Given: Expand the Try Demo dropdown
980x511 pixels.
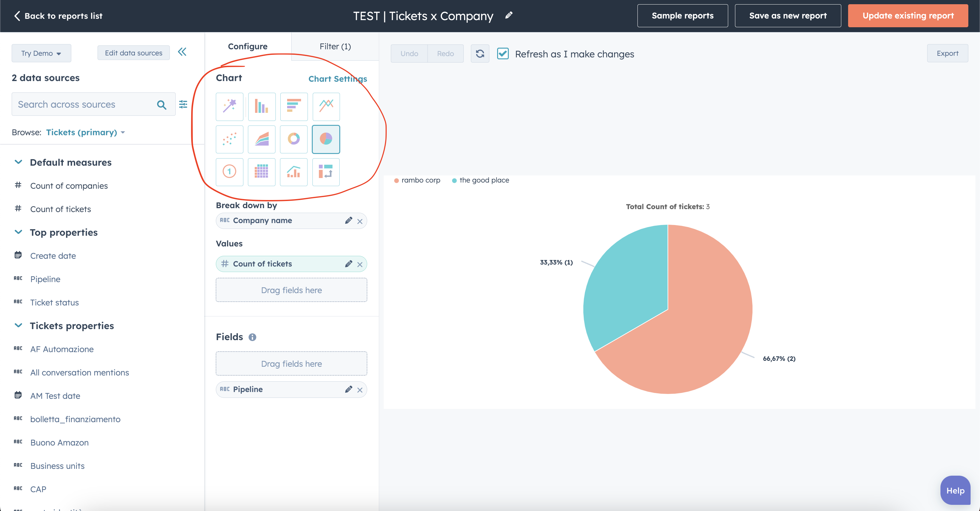Looking at the screenshot, I should click(41, 53).
